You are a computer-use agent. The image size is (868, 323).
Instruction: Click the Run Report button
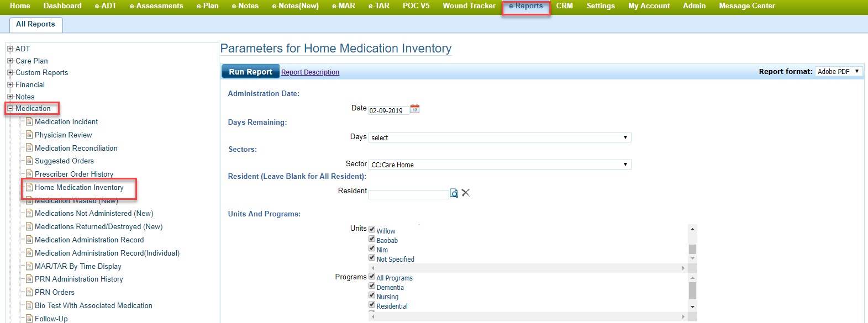[x=250, y=72]
